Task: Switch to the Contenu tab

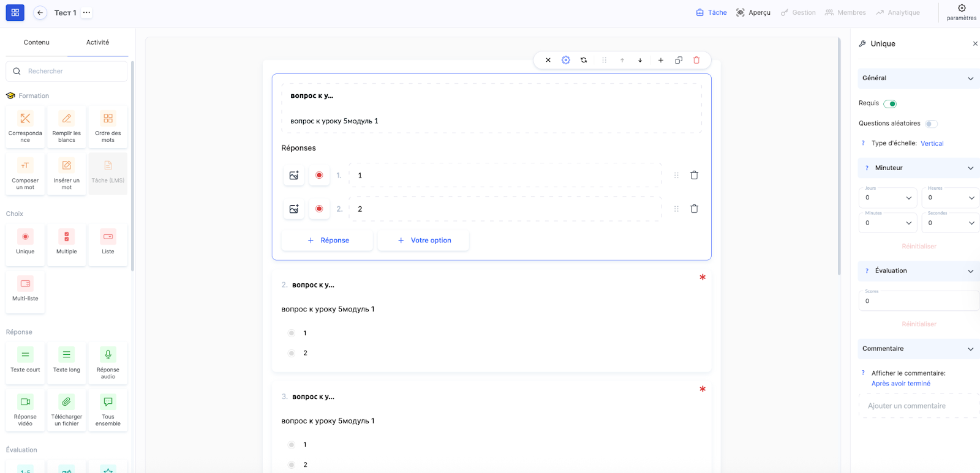Action: (37, 42)
